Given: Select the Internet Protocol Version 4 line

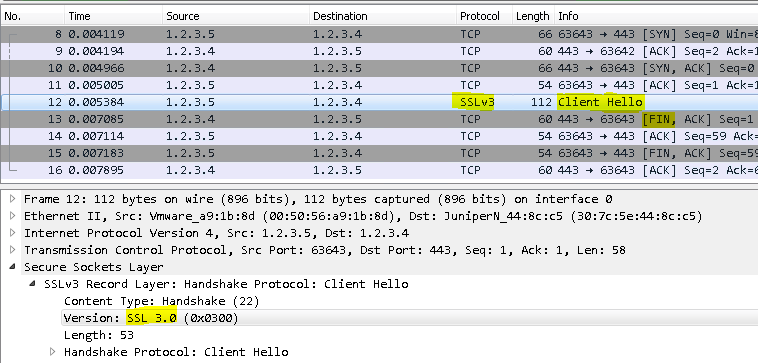Looking at the screenshot, I should point(217,232).
